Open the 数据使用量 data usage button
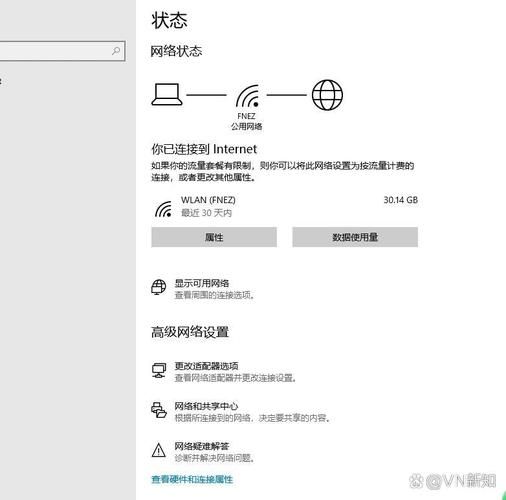This screenshot has width=506, height=500. pos(355,237)
